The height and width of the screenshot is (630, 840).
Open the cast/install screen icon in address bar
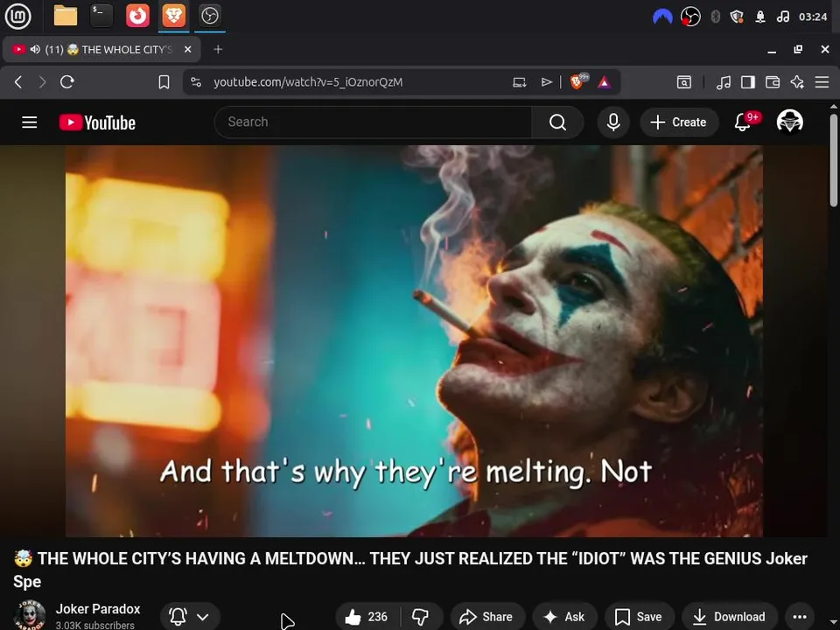point(520,82)
